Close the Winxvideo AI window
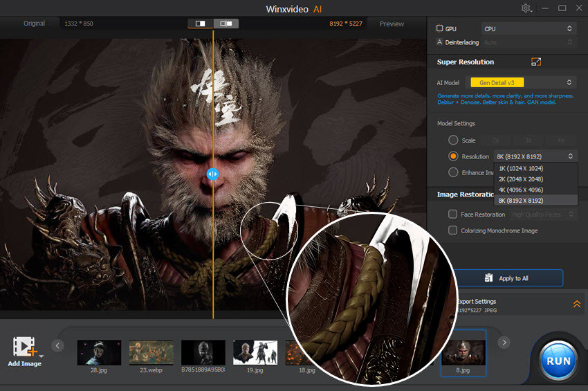 (x=579, y=8)
